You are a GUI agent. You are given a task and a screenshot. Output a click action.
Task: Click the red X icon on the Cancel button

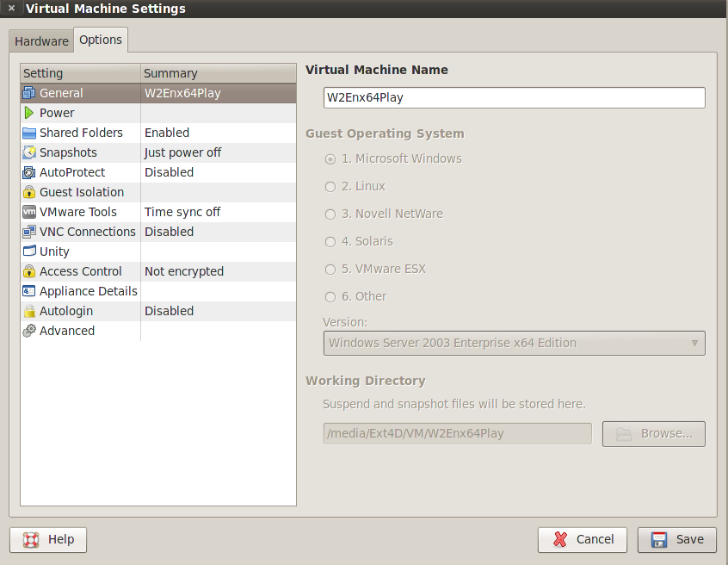(560, 539)
